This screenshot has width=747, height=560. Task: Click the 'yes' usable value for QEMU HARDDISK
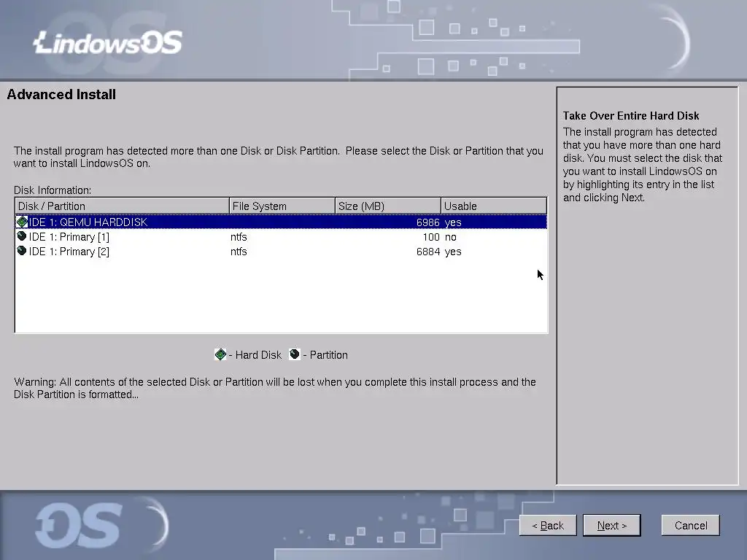[x=452, y=222]
